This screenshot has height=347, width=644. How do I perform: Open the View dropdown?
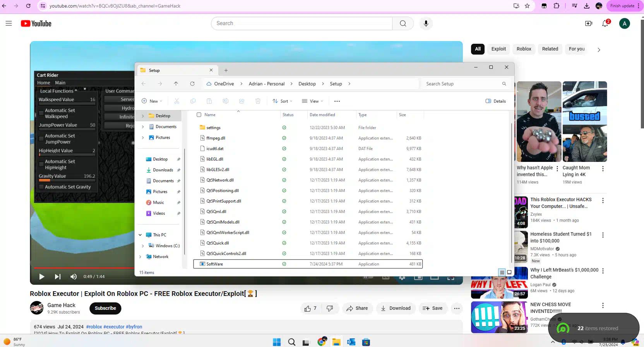(312, 101)
